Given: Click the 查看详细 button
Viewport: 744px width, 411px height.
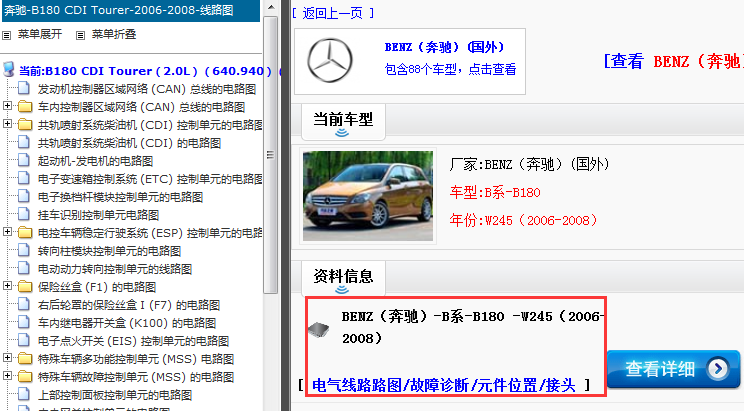Looking at the screenshot, I should click(x=673, y=369).
